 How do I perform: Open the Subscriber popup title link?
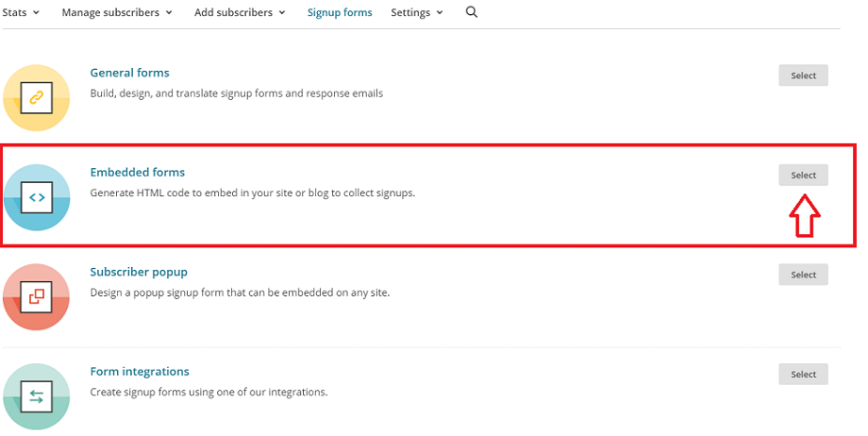[139, 272]
